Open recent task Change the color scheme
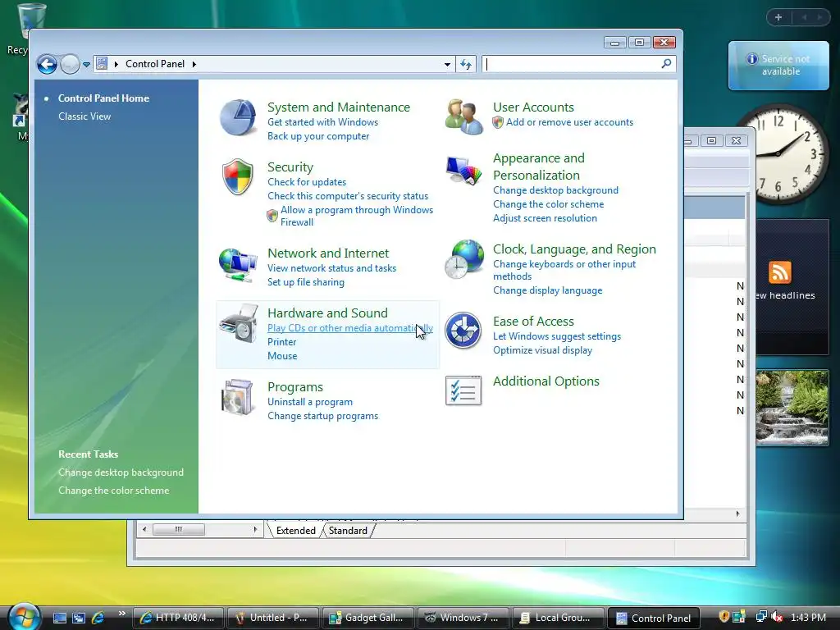This screenshot has height=630, width=840. coord(113,491)
